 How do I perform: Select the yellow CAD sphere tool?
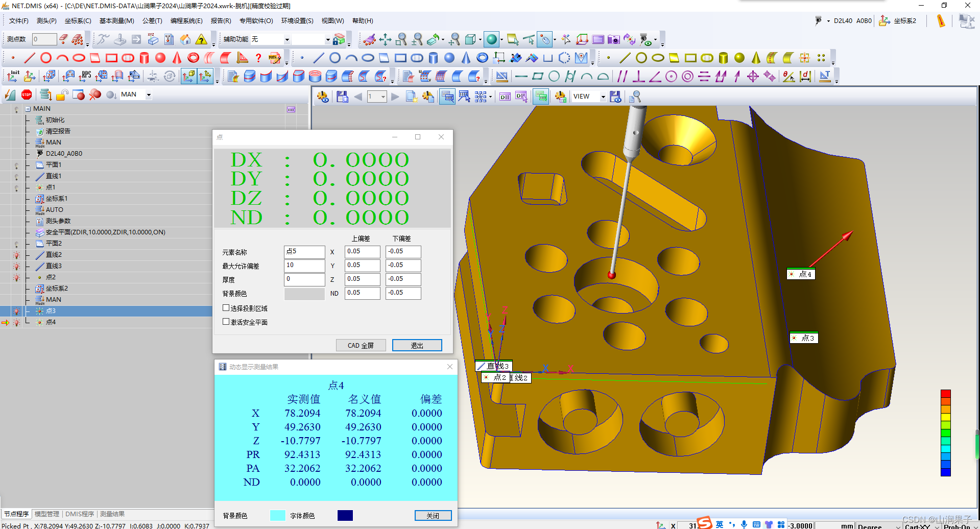(739, 58)
